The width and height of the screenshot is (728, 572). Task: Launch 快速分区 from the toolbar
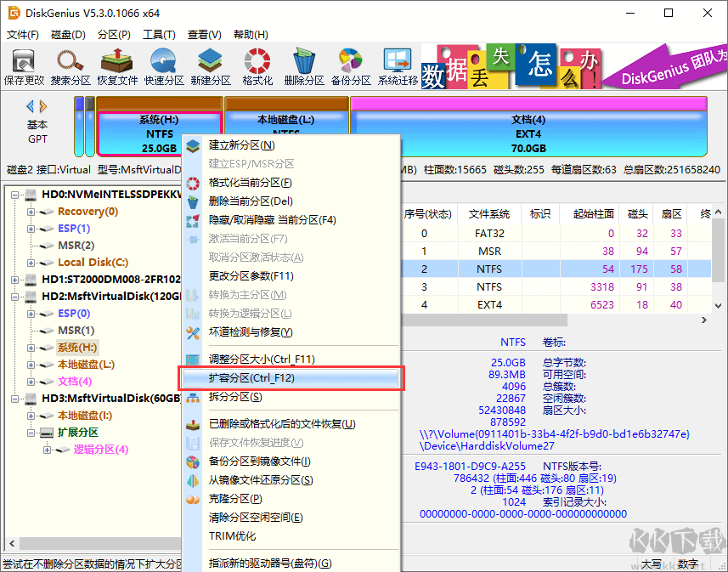click(x=164, y=67)
